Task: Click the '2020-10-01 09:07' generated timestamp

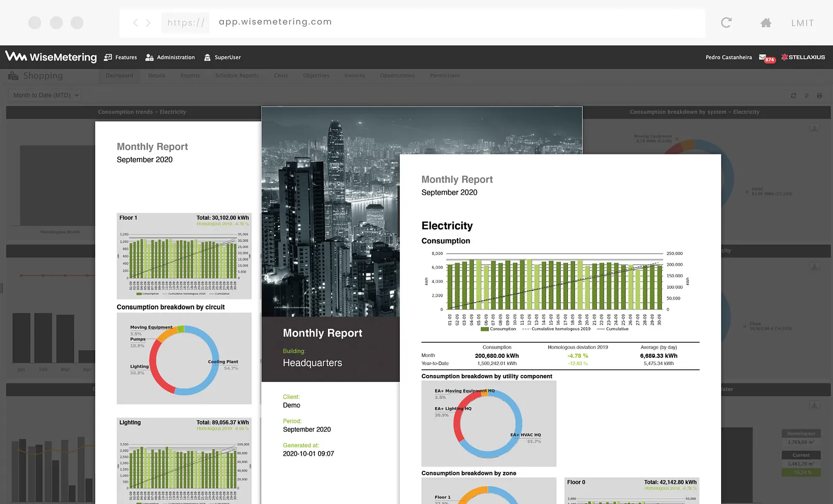Action: point(308,454)
